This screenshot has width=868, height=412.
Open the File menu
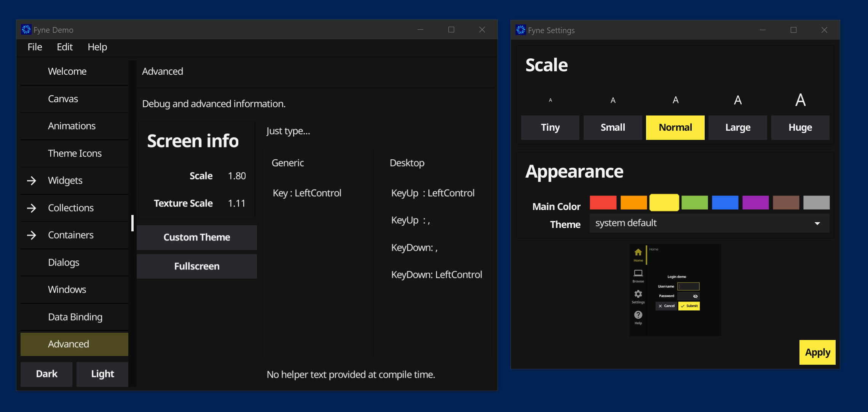point(34,47)
